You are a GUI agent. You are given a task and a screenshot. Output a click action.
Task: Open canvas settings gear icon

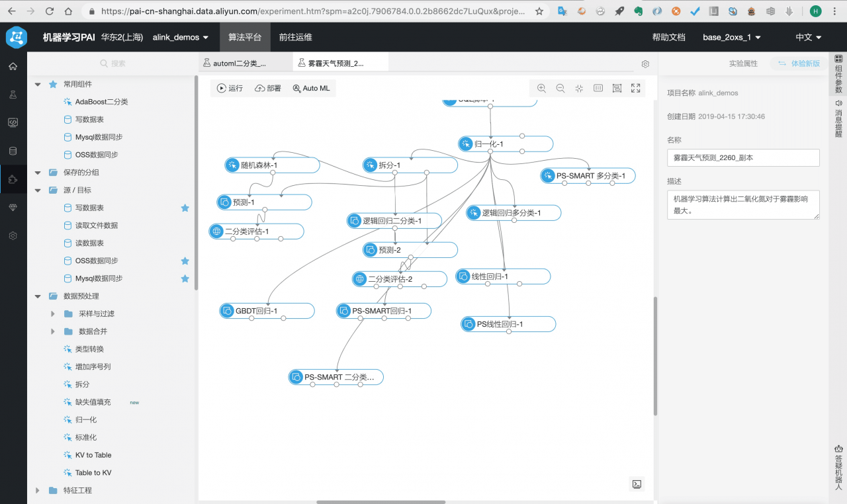coord(645,64)
